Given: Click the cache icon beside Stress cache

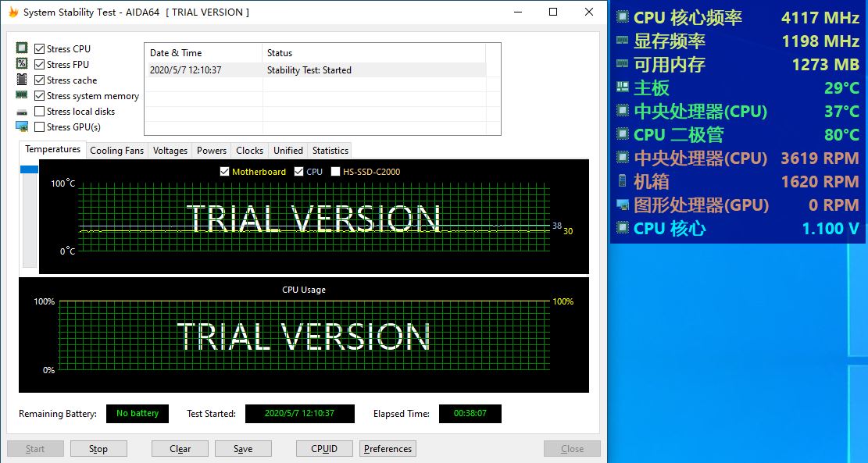Looking at the screenshot, I should point(22,79).
